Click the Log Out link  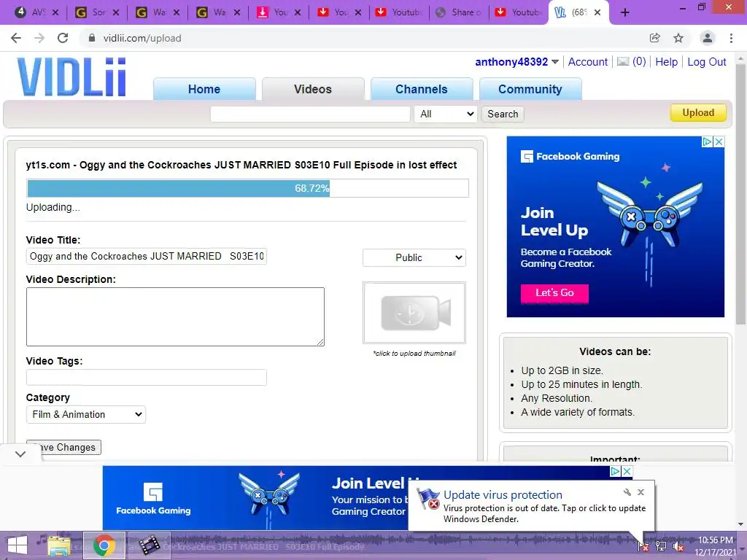tap(706, 62)
